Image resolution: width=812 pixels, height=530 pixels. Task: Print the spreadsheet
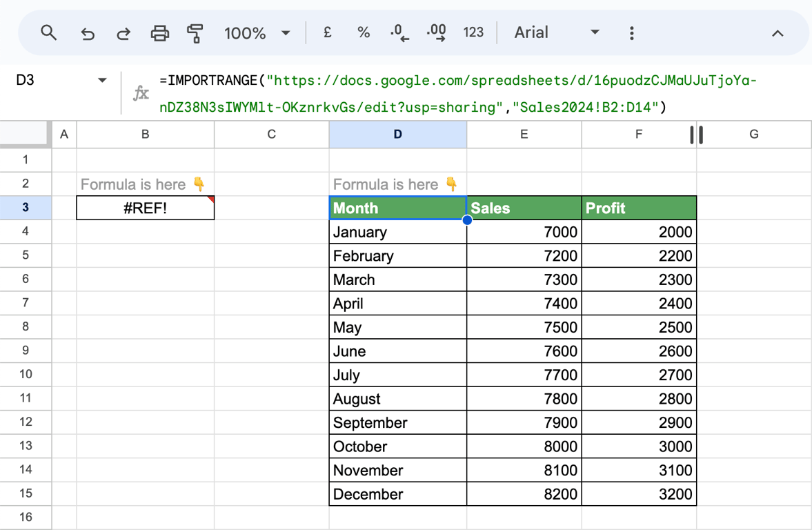[159, 33]
